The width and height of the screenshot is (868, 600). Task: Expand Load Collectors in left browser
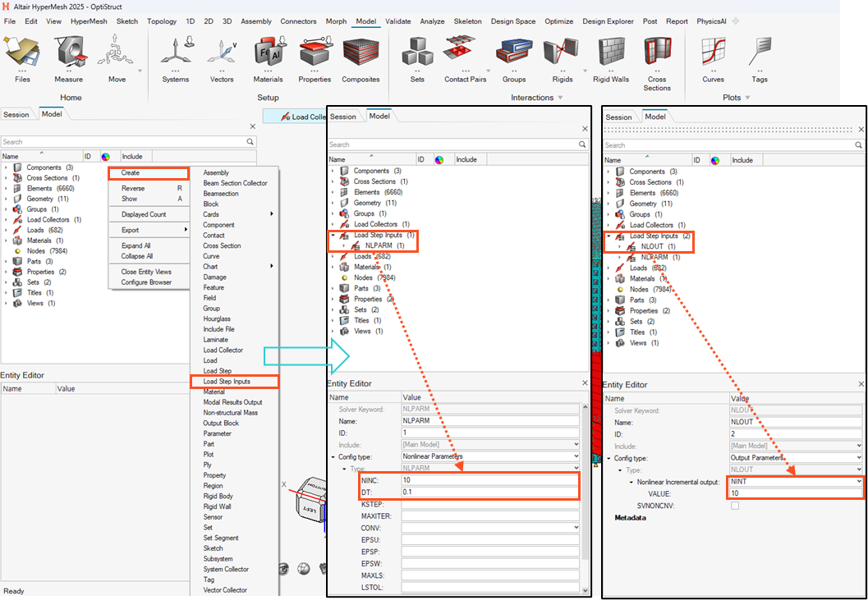pos(6,220)
